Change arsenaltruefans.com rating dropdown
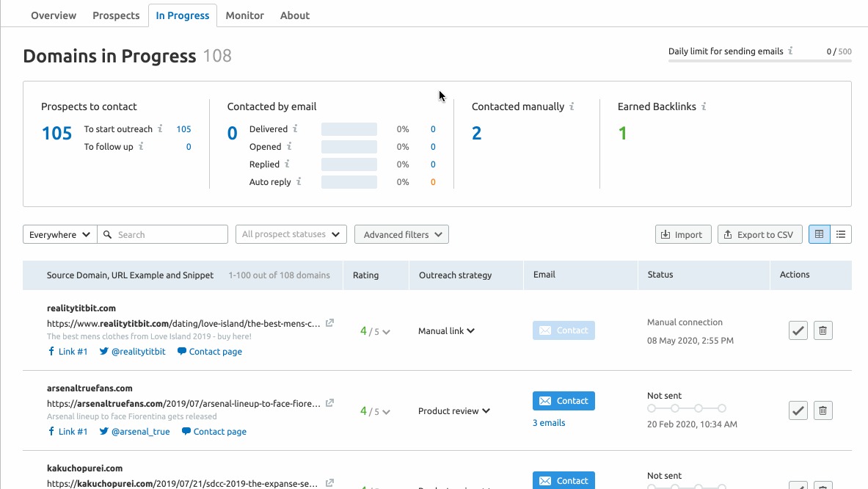The width and height of the screenshot is (868, 489). coord(376,411)
